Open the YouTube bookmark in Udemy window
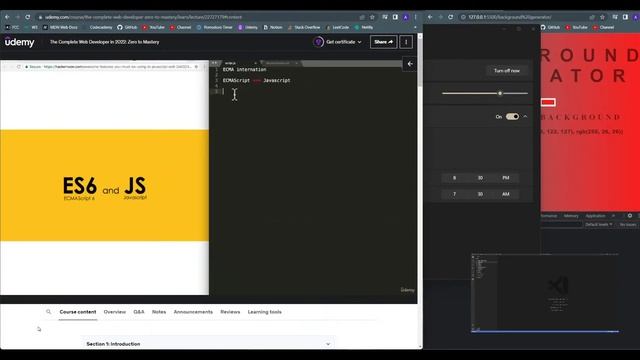 point(153,27)
